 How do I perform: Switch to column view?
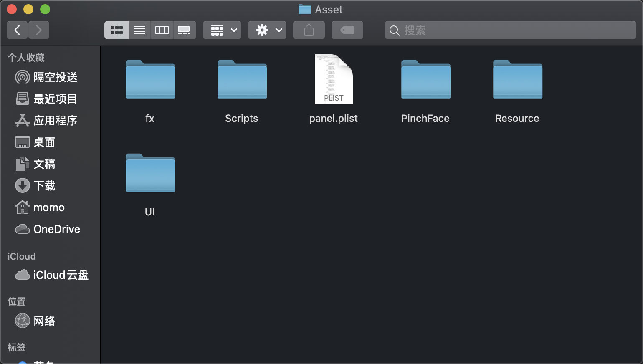pos(162,30)
